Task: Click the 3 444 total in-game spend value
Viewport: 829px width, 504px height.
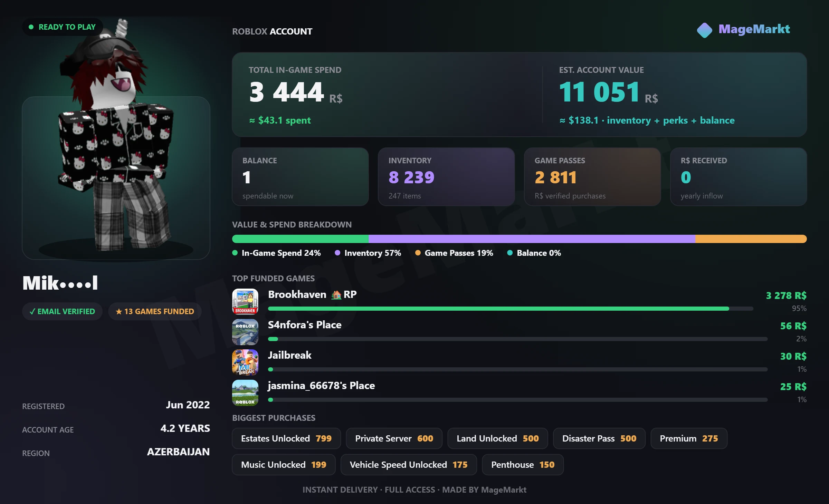Action: [287, 92]
